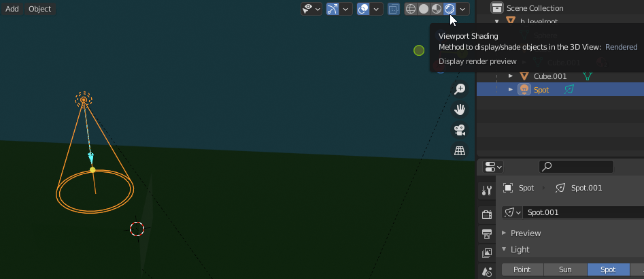
Task: Click the green Y axis gizmo dot
Action: coord(419,50)
